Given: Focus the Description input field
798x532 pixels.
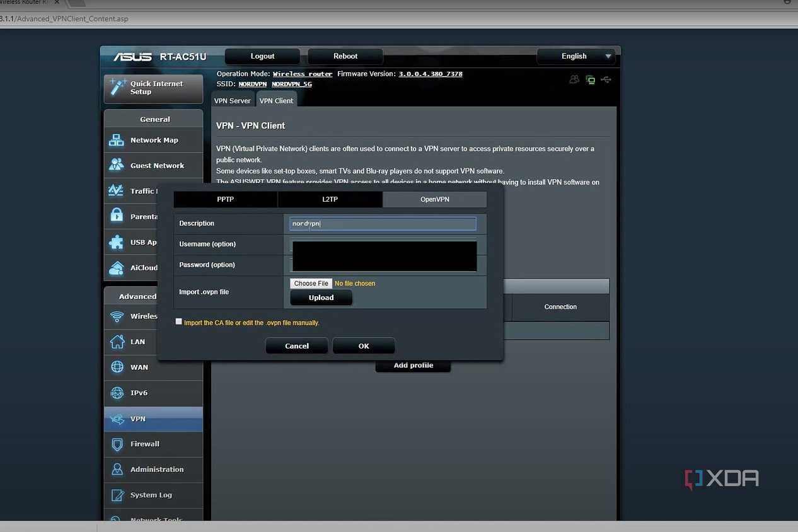Looking at the screenshot, I should [383, 224].
